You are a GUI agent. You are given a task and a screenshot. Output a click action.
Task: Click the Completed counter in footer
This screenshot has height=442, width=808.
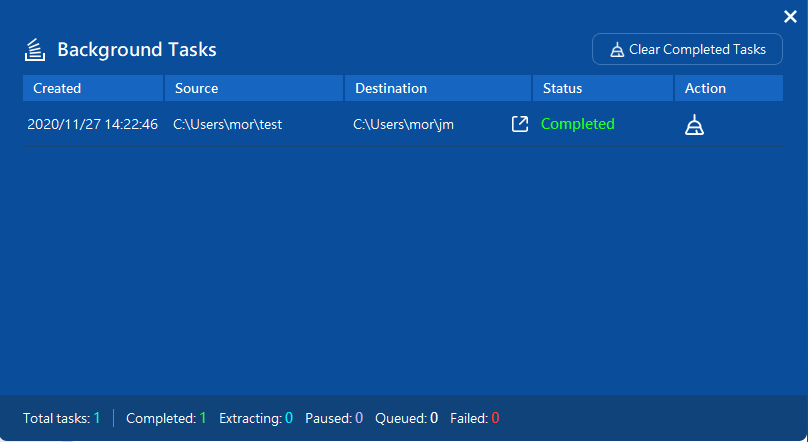point(166,418)
